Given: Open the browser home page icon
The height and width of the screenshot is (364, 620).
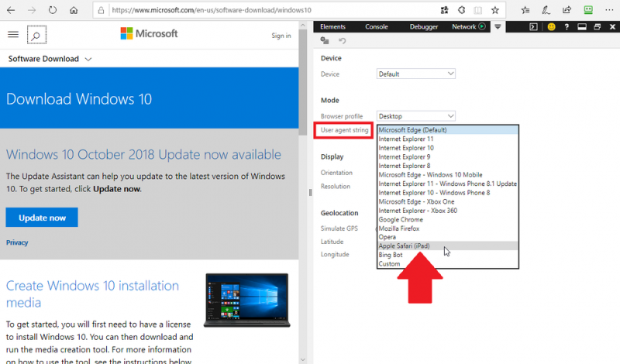Looking at the screenshot, I should pyautogui.click(x=74, y=10).
